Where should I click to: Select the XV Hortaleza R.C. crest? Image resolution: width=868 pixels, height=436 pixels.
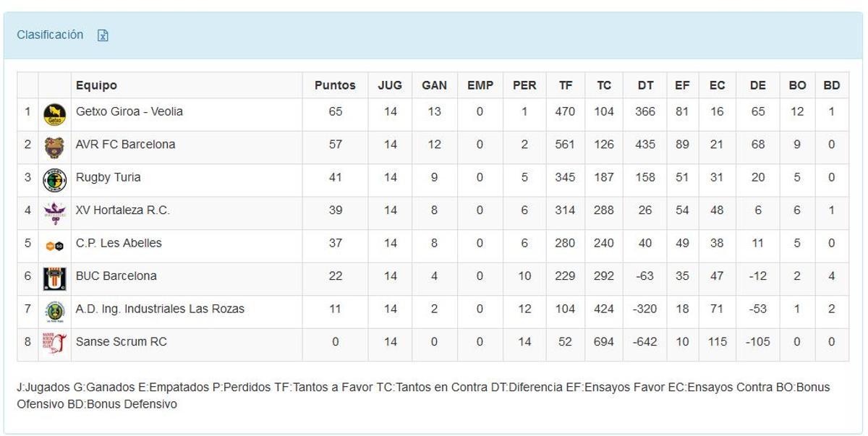(x=55, y=210)
